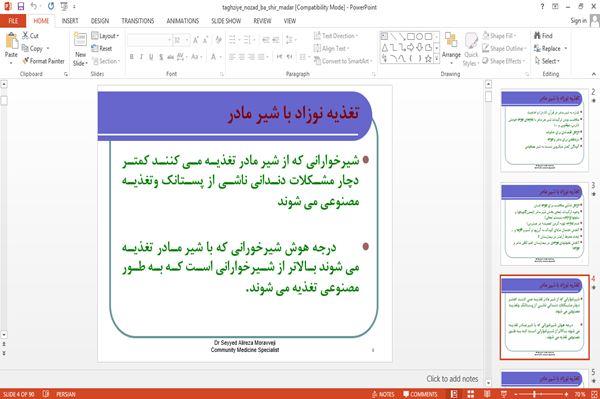Open the Text Direction dropdown
600x399 pixels.
coord(336,36)
